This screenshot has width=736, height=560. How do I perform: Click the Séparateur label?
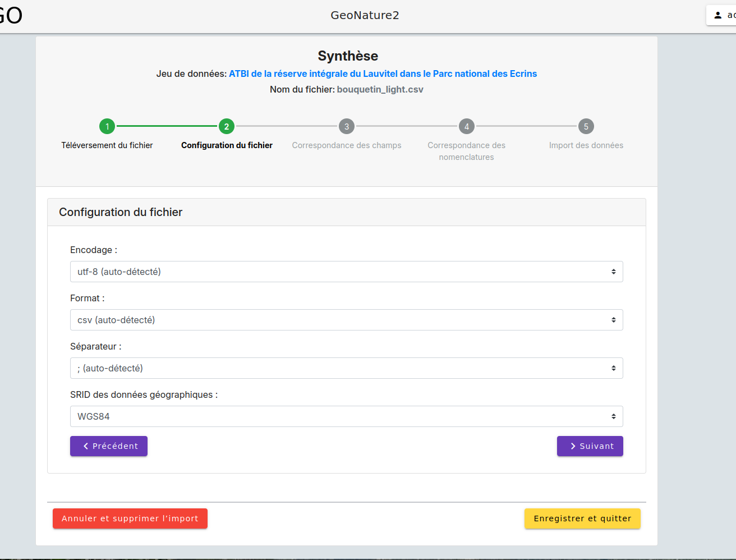95,346
